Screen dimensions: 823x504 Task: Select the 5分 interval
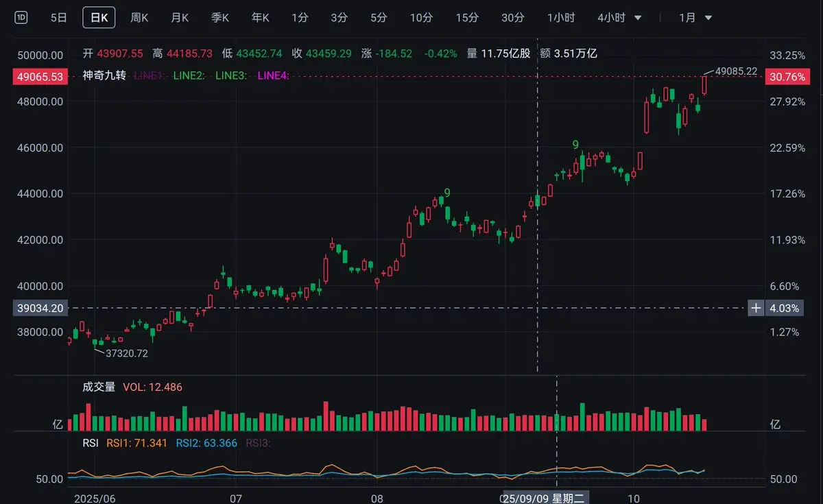click(379, 18)
